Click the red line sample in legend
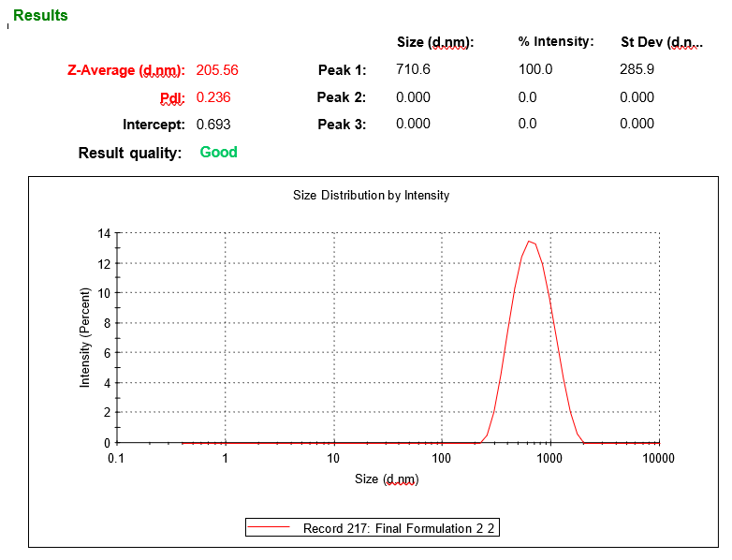This screenshot has height=560, width=732. click(271, 528)
